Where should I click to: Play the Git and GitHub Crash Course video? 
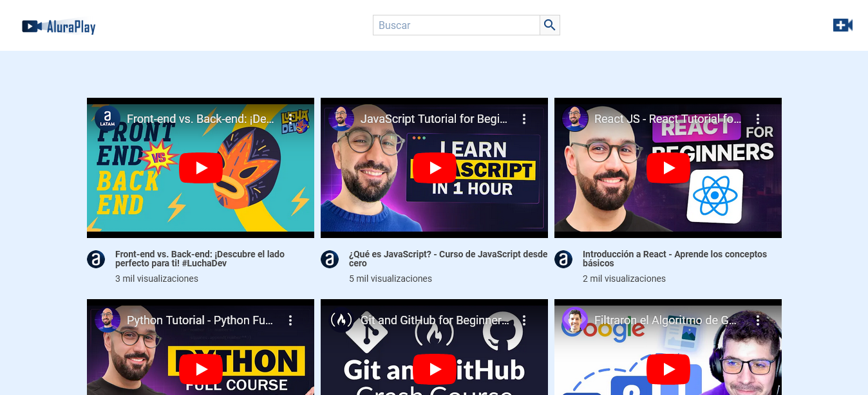[434, 369]
